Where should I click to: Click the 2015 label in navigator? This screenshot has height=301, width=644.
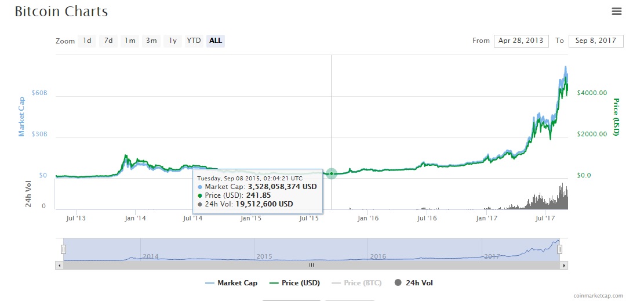(x=264, y=256)
